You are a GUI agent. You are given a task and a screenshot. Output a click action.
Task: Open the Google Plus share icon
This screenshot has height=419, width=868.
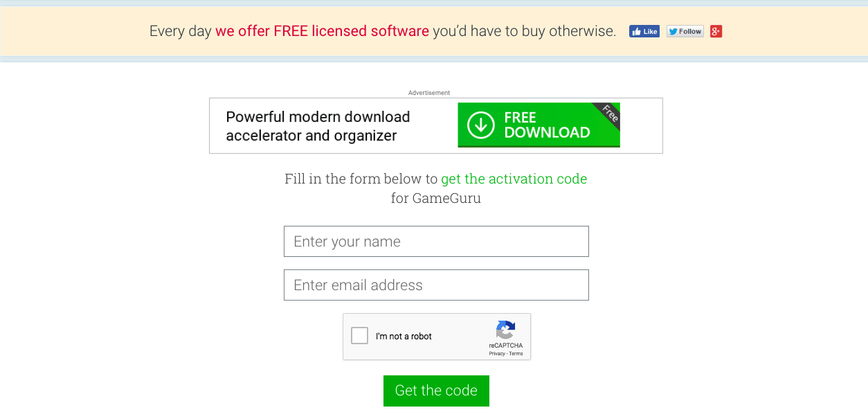point(716,31)
